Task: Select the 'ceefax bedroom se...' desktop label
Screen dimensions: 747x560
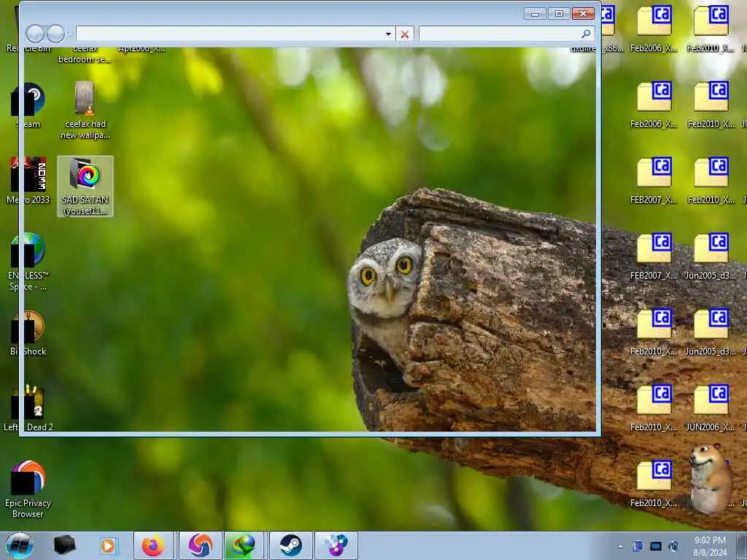Action: (85, 54)
